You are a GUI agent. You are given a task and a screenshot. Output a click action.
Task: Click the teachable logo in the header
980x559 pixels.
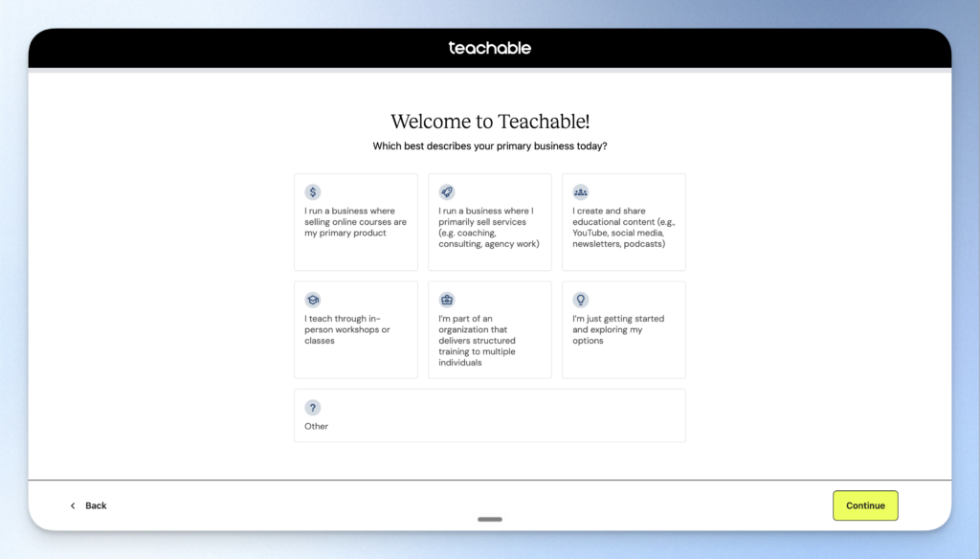(x=490, y=48)
